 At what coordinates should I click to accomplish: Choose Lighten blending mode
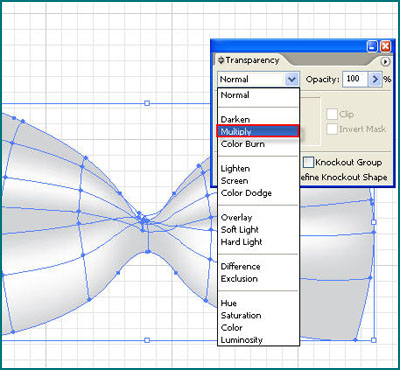(258, 169)
